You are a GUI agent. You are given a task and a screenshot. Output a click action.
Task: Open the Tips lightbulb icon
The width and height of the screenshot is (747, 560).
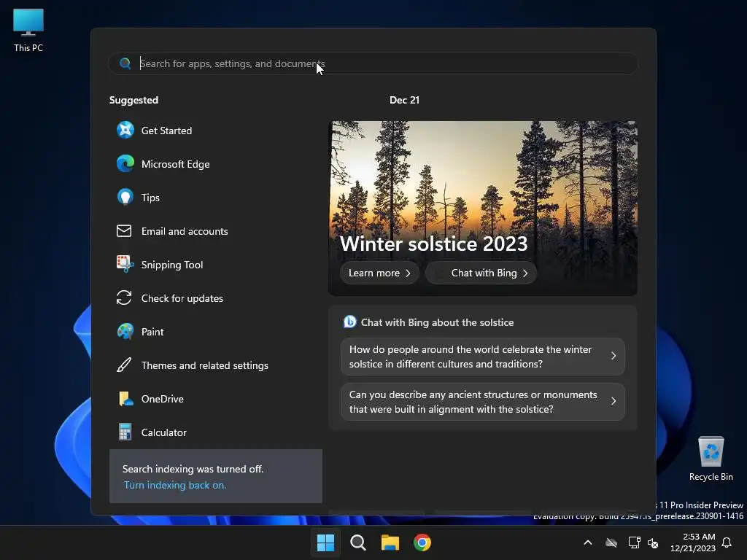pyautogui.click(x=125, y=197)
